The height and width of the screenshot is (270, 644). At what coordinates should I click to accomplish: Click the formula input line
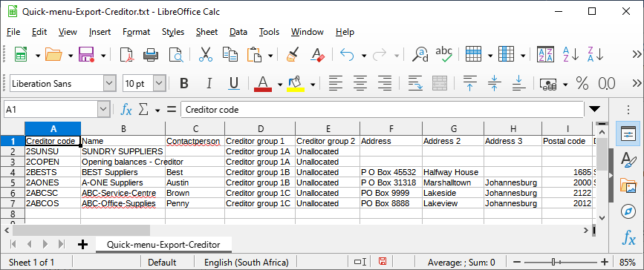pyautogui.click(x=382, y=110)
